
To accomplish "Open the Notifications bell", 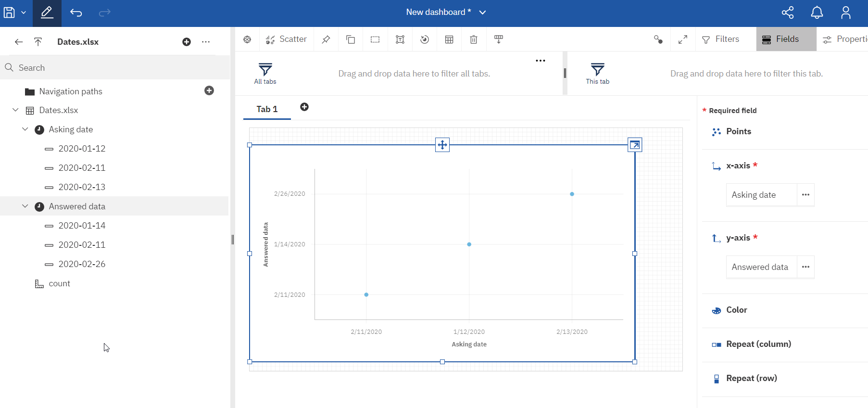I will tap(817, 13).
